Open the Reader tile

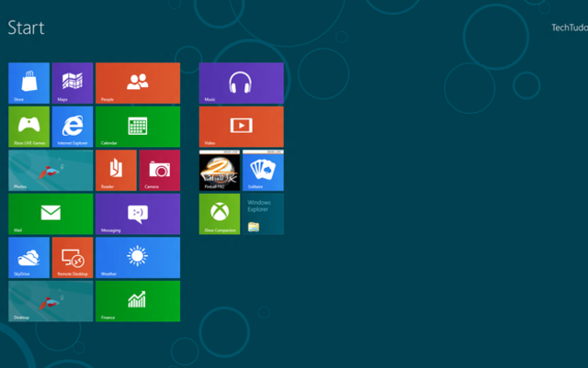(116, 171)
